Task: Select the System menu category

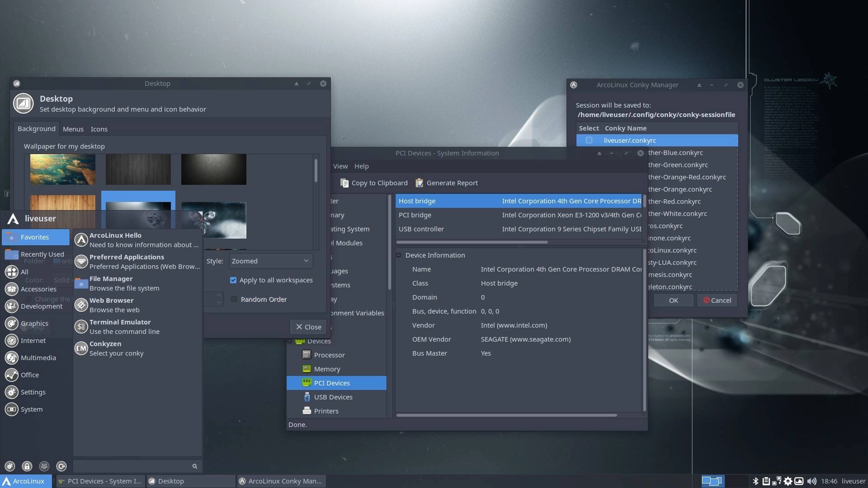Action: 36,409
